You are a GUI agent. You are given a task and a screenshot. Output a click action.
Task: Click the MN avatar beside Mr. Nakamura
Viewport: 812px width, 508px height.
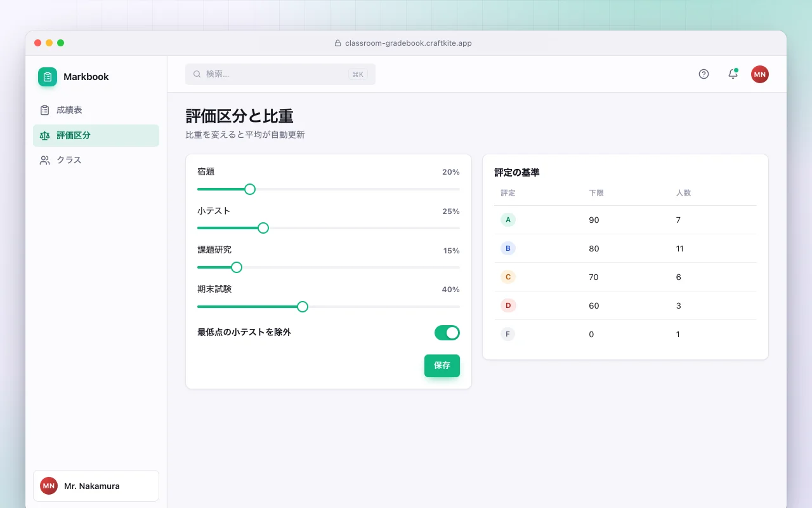[49, 486]
